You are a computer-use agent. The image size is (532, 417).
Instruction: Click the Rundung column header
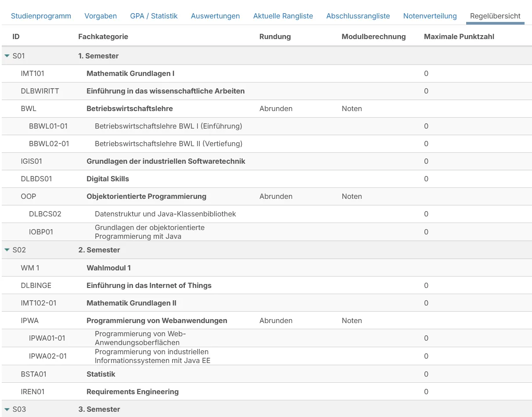[x=275, y=36]
